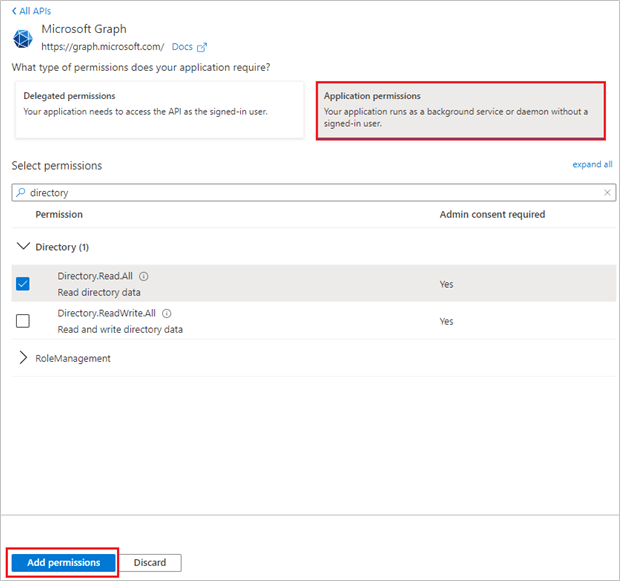
Task: Collapse the Directory (1) group
Action: pos(23,246)
